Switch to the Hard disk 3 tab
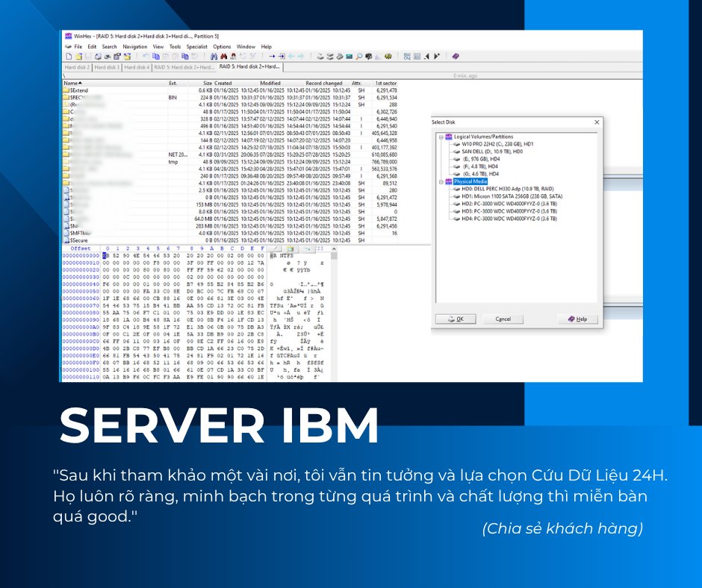This screenshot has width=702, height=588. point(107,68)
